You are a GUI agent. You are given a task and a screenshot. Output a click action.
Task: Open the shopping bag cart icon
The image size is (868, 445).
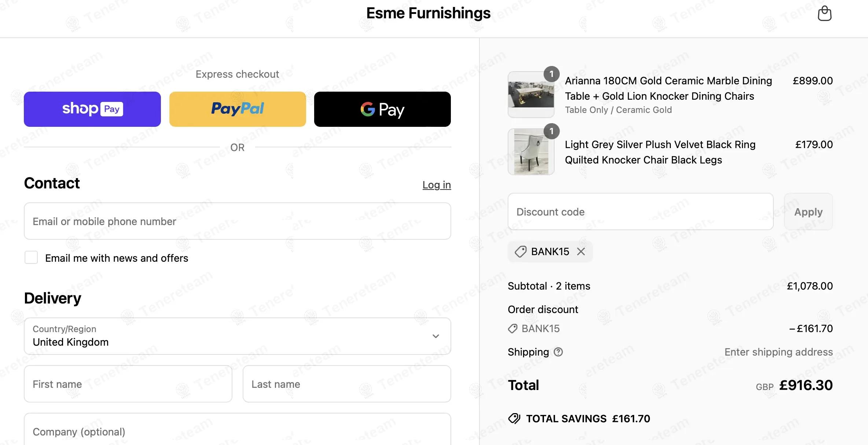(824, 14)
